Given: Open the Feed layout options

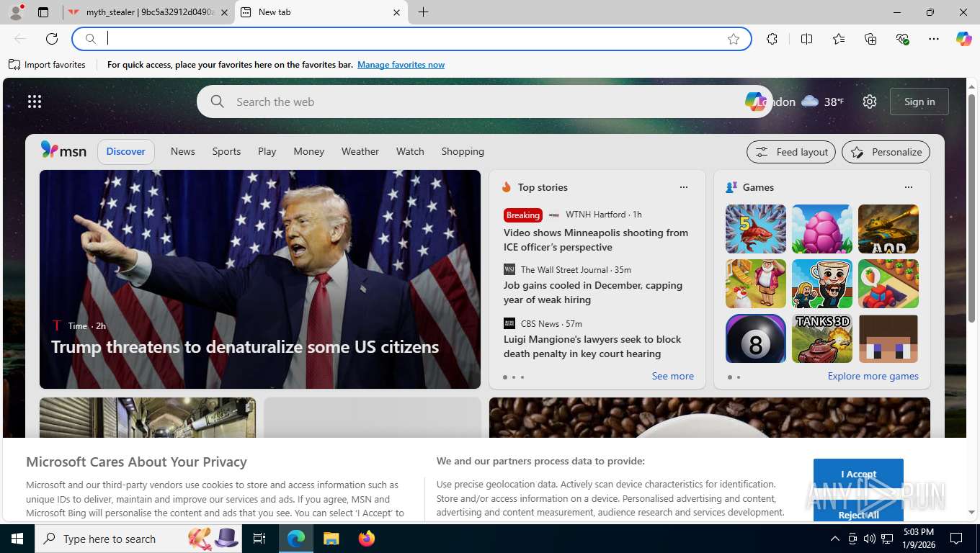Looking at the screenshot, I should [x=791, y=152].
